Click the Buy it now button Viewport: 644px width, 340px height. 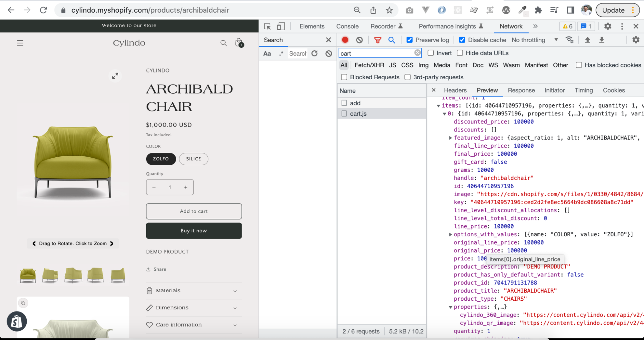[194, 231]
